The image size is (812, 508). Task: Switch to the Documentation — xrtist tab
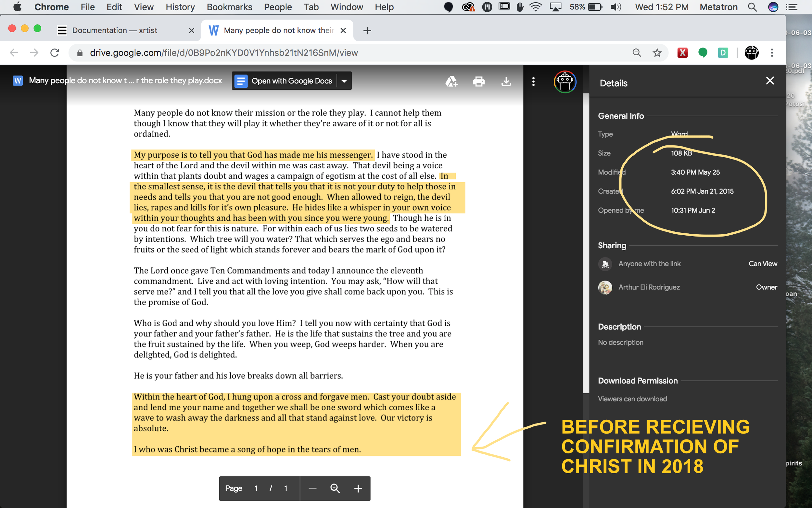[115, 30]
